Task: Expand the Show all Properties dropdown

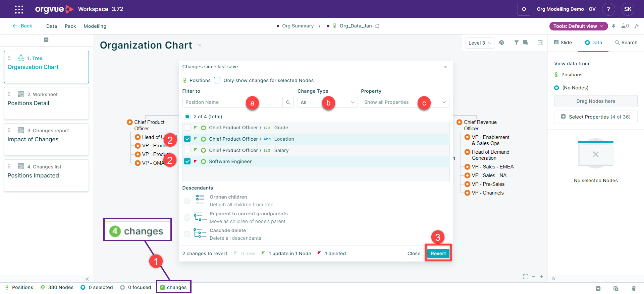Action: [405, 102]
